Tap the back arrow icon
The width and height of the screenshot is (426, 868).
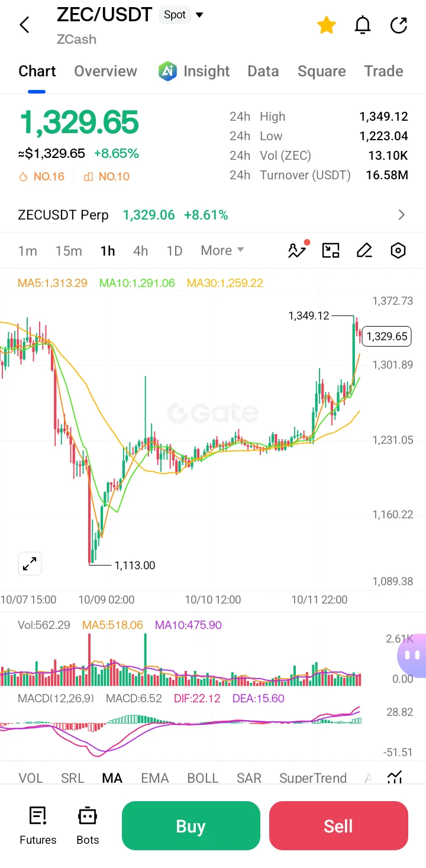click(x=24, y=25)
